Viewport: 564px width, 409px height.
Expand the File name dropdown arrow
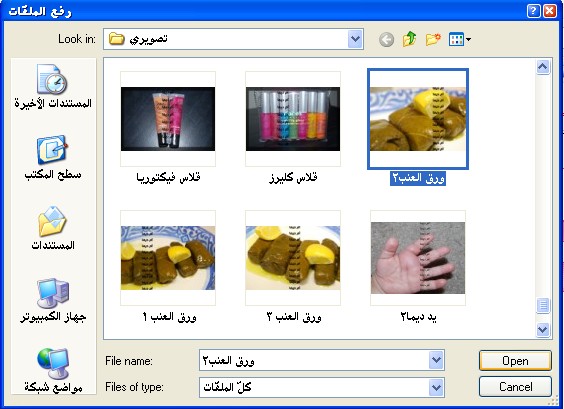point(436,360)
